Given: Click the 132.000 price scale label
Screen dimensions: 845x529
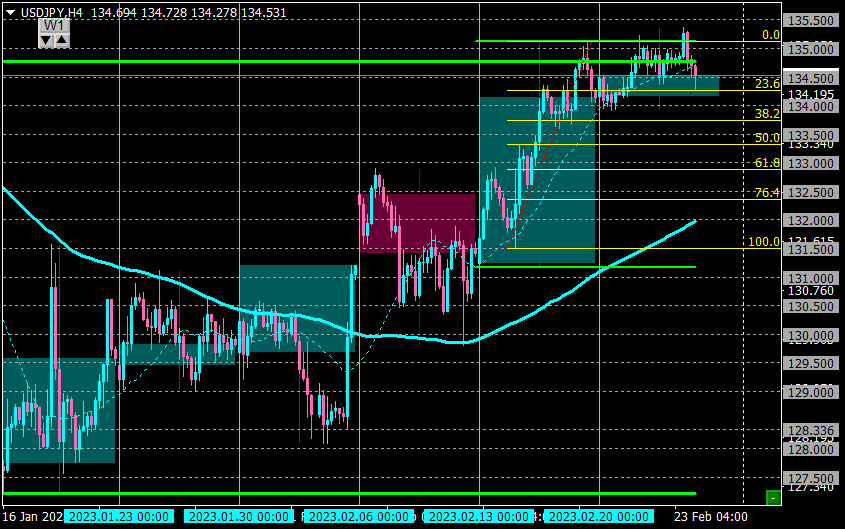Looking at the screenshot, I should click(x=811, y=221).
